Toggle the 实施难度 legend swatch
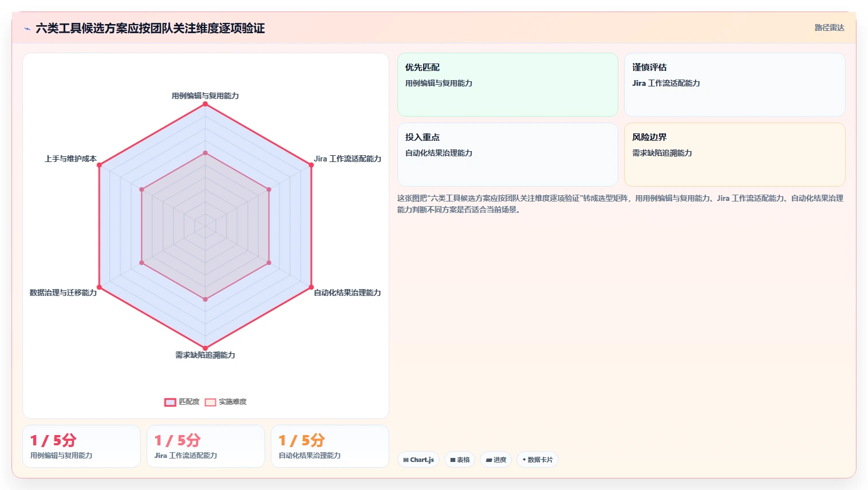The height and width of the screenshot is (490, 868). pyautogui.click(x=210, y=402)
